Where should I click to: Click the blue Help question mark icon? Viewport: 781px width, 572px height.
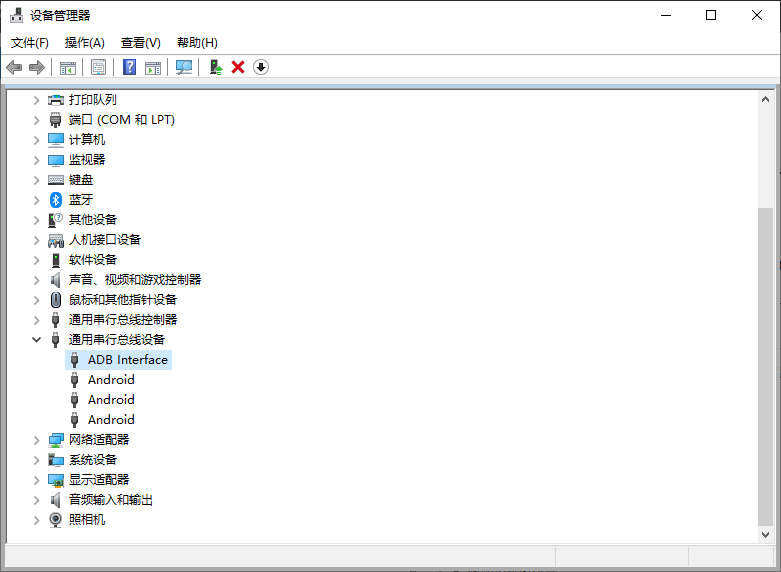click(x=130, y=67)
